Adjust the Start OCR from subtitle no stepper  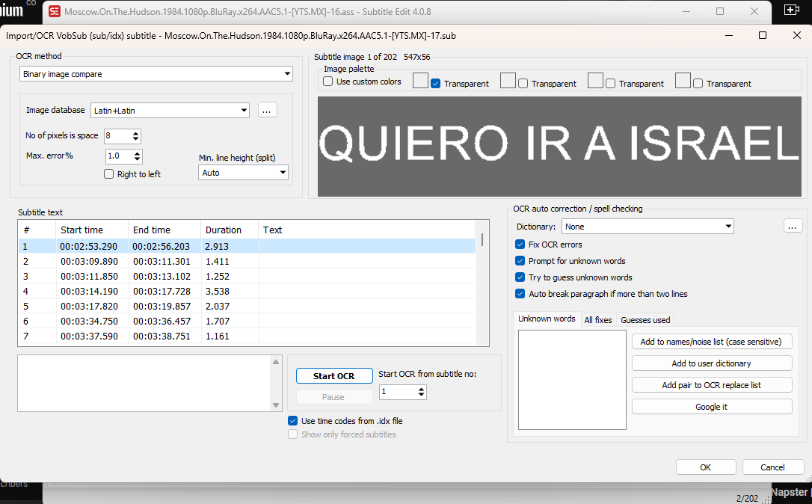421,392
